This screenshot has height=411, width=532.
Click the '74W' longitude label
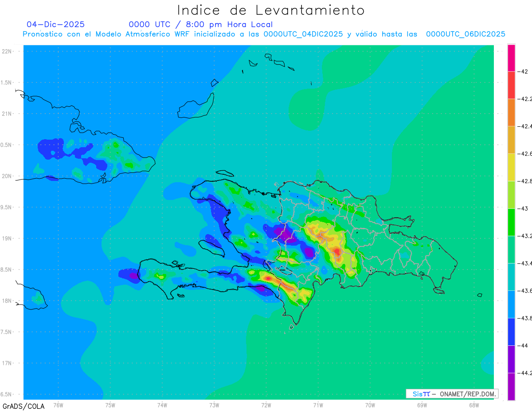[x=162, y=405]
